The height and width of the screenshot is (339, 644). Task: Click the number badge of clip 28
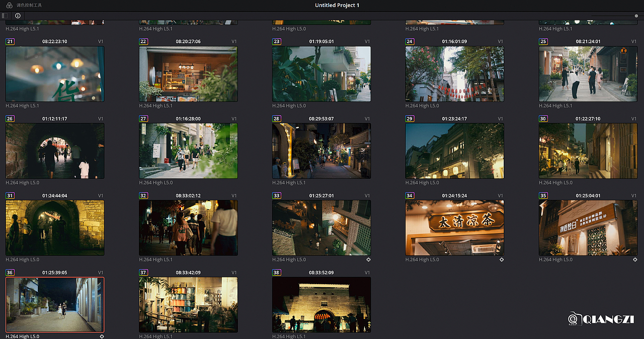tap(277, 119)
